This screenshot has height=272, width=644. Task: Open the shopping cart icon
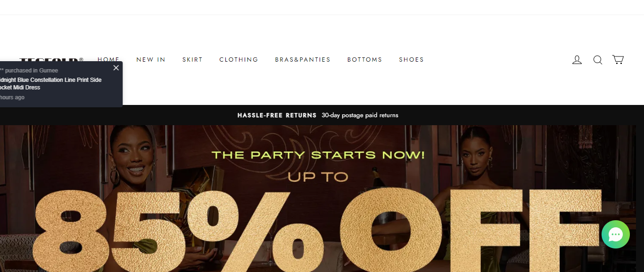618,60
